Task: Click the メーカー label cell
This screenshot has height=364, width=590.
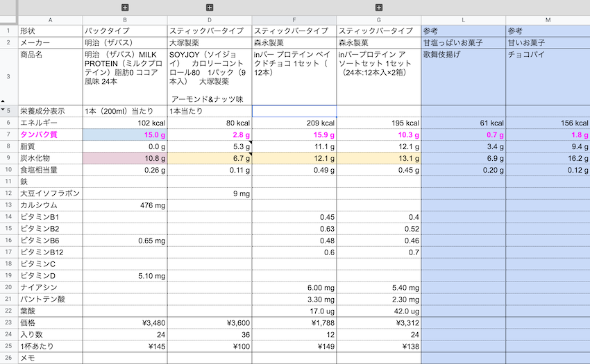Action: [50, 42]
